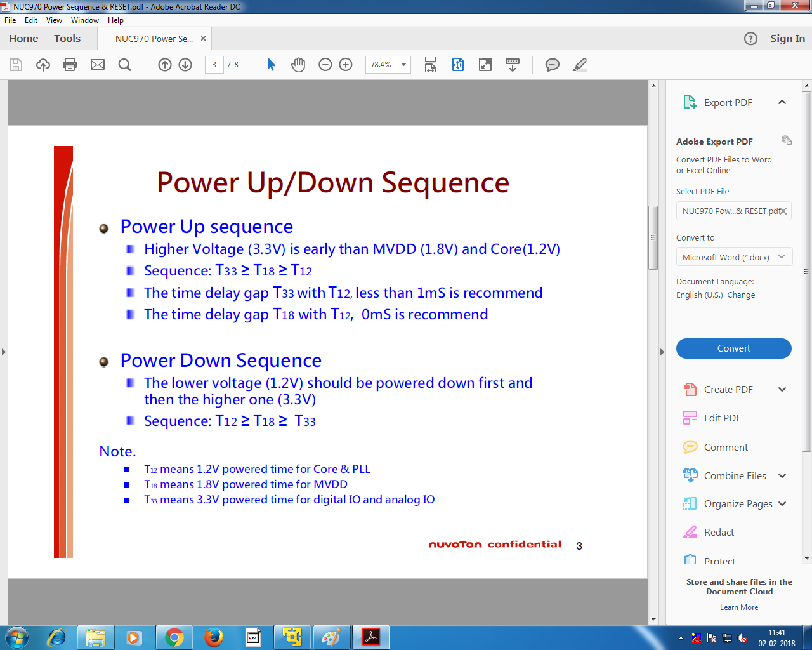Open the Help menu
812x650 pixels.
click(115, 20)
